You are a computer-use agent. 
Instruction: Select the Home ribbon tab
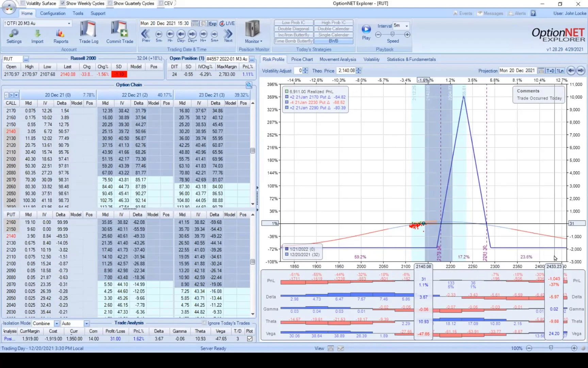tap(27, 13)
